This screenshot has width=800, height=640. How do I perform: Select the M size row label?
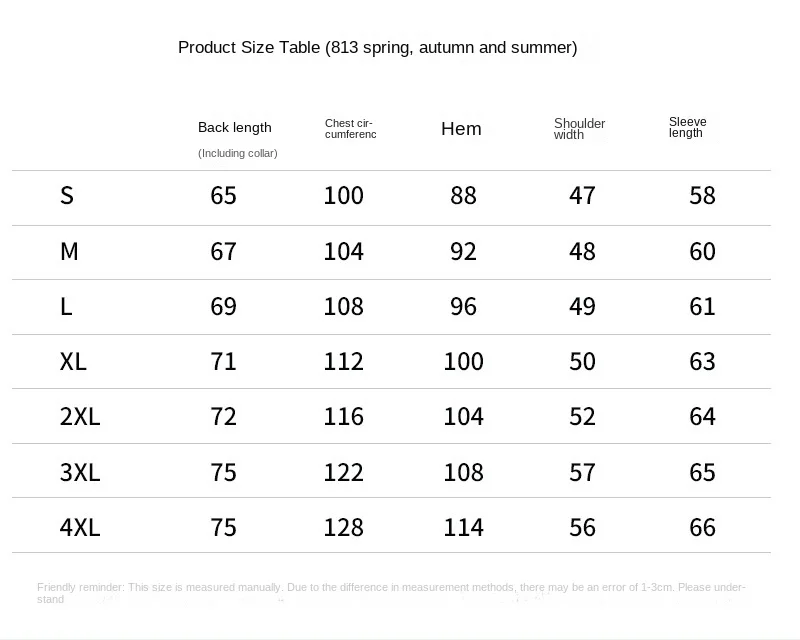click(69, 251)
